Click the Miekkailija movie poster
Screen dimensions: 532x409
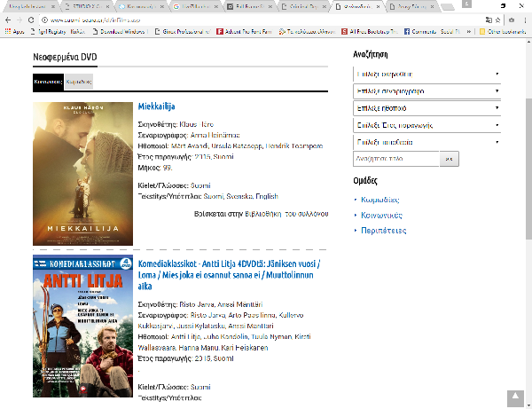coord(82,174)
